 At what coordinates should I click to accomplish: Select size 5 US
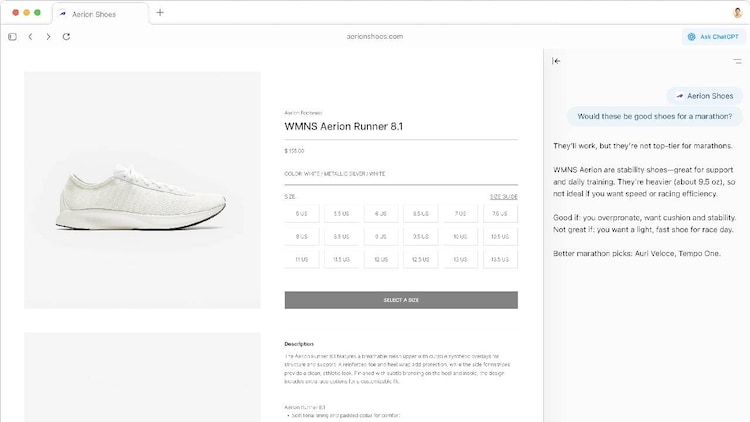click(301, 214)
